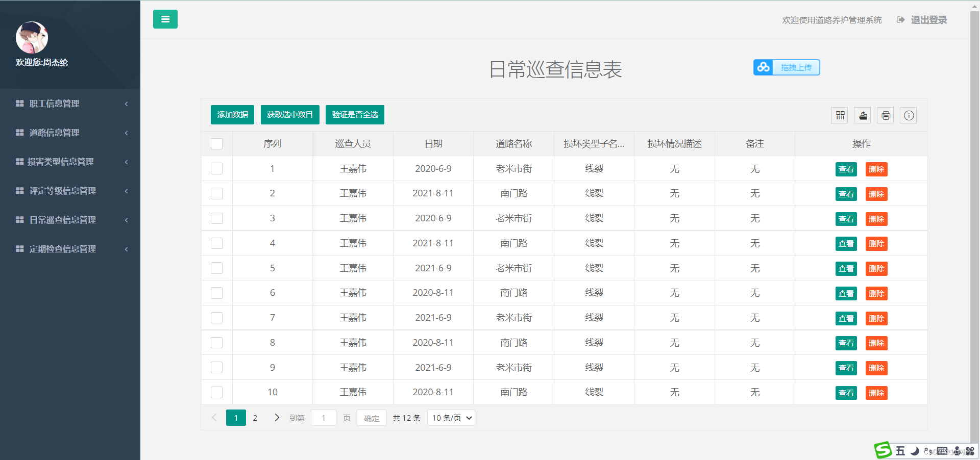Click the keyboard icon in the input toolbar
Image resolution: width=980 pixels, height=460 pixels.
(942, 451)
